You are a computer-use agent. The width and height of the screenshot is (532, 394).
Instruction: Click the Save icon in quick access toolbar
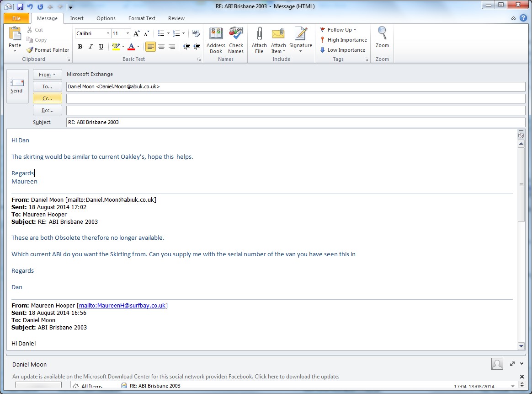coord(20,6)
